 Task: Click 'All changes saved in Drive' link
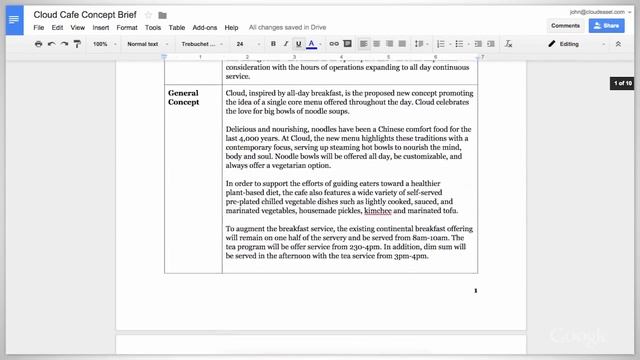point(287,27)
